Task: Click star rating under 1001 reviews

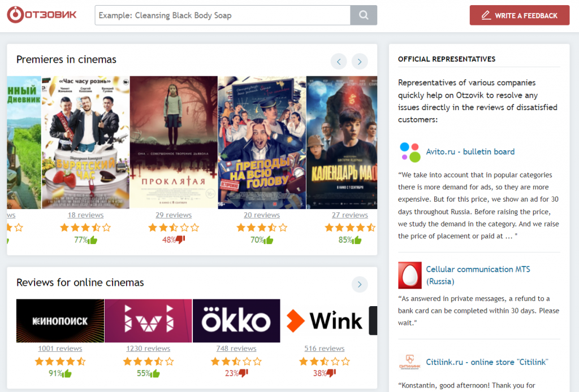Action: point(60,361)
